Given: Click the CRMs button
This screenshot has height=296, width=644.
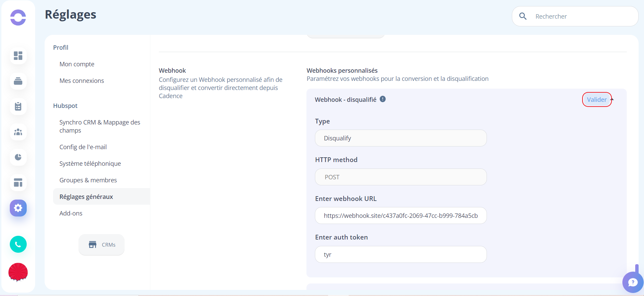Looking at the screenshot, I should (x=102, y=245).
